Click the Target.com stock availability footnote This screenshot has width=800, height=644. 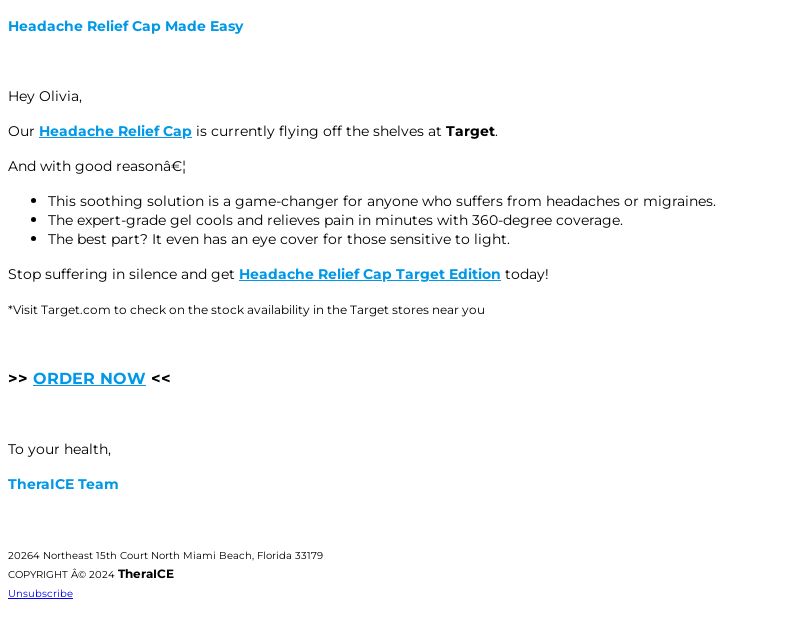coord(246,310)
